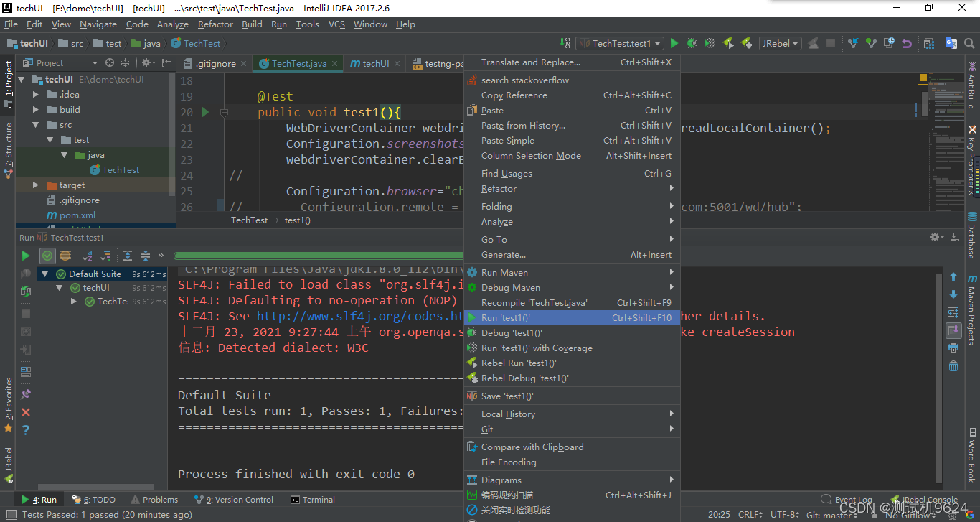
Task: Click purple Revert arrow icon in toolbar
Action: pyautogui.click(x=907, y=44)
